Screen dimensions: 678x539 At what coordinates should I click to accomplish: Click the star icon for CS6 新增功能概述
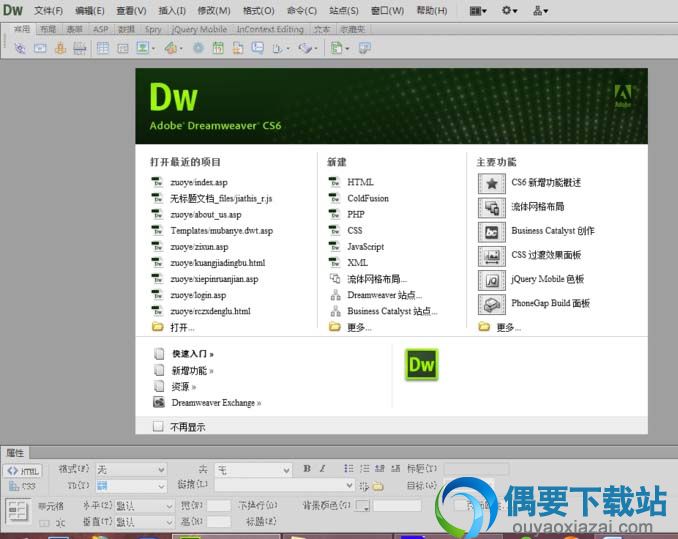492,184
